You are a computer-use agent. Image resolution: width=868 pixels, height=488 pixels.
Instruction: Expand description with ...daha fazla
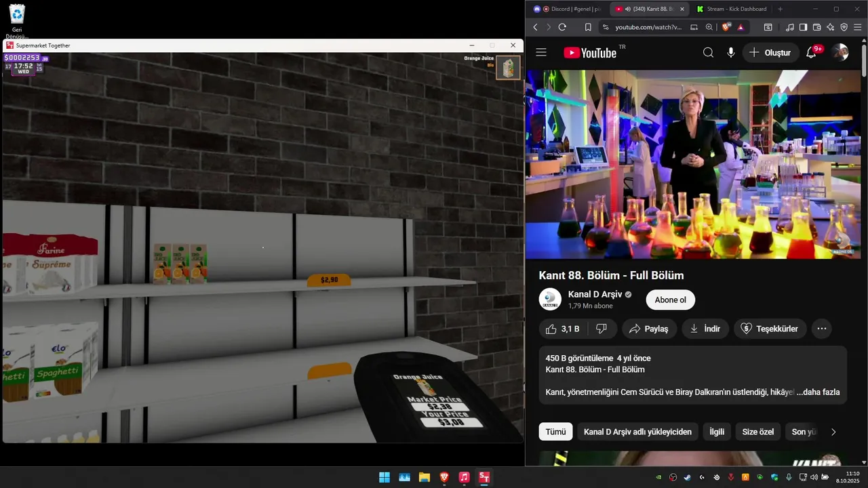point(818,392)
